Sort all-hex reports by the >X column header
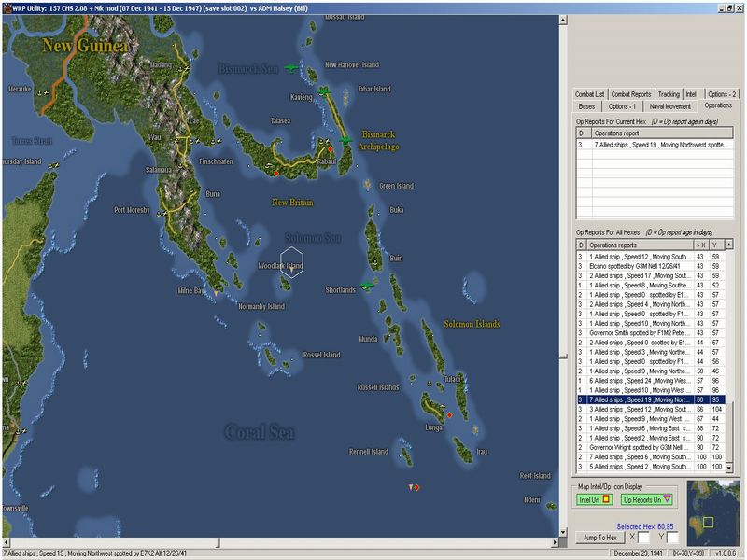This screenshot has width=747, height=560. point(700,245)
